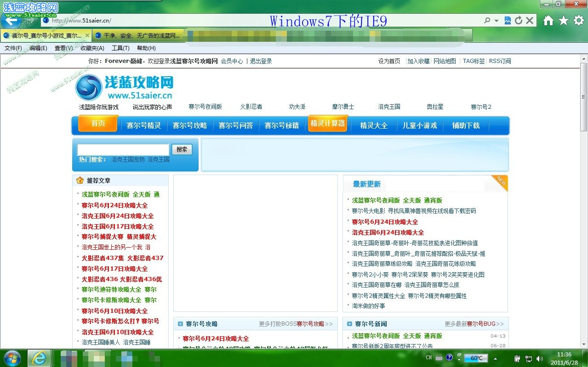Stop loading with the X icon in address bar

[x=530, y=21]
